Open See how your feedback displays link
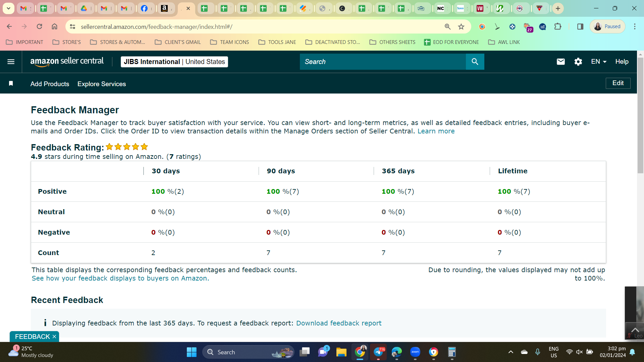Viewport: 644px width, 362px height. [120, 278]
